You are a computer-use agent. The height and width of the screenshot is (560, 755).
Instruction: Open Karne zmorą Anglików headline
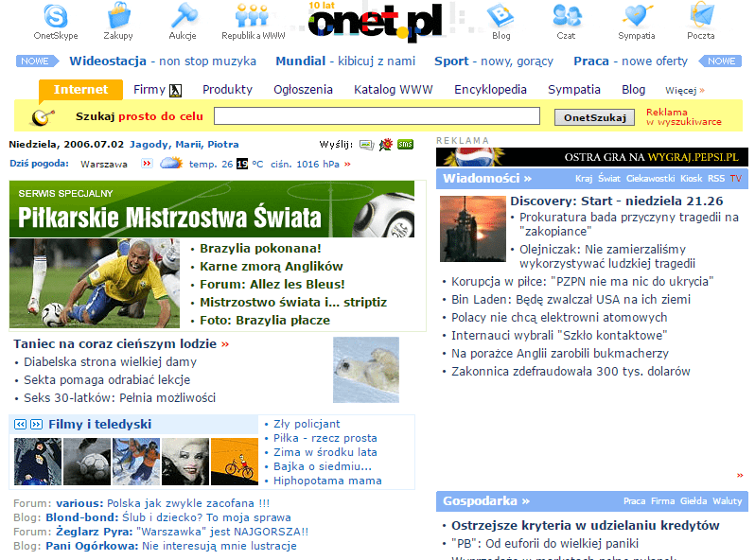pos(272,266)
